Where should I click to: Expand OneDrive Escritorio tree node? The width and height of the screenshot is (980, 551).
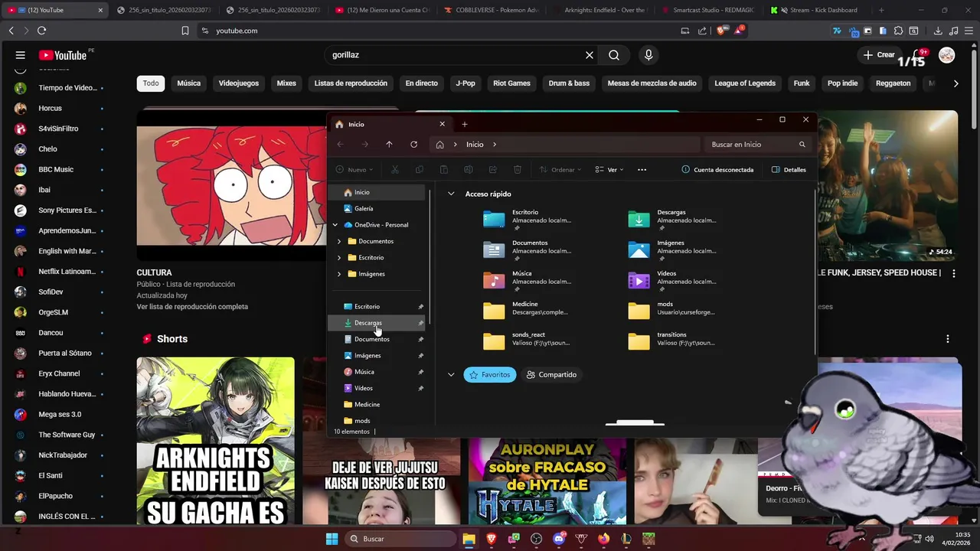339,257
